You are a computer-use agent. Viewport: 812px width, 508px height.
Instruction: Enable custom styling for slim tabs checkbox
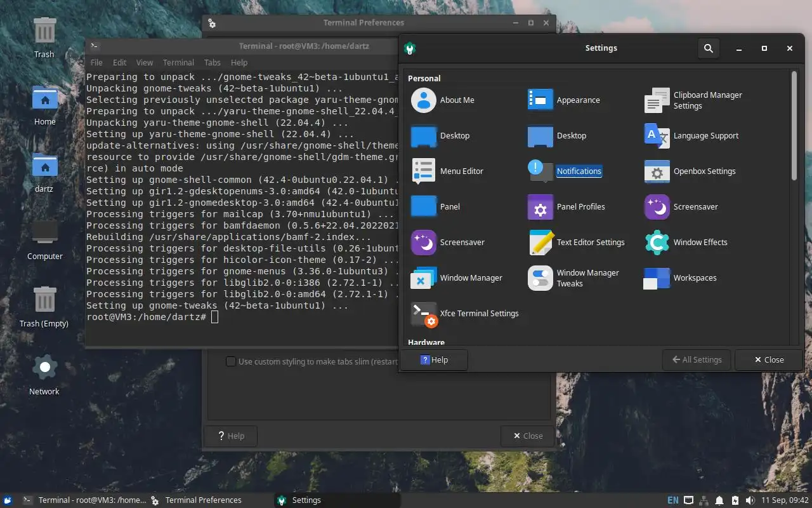click(231, 361)
